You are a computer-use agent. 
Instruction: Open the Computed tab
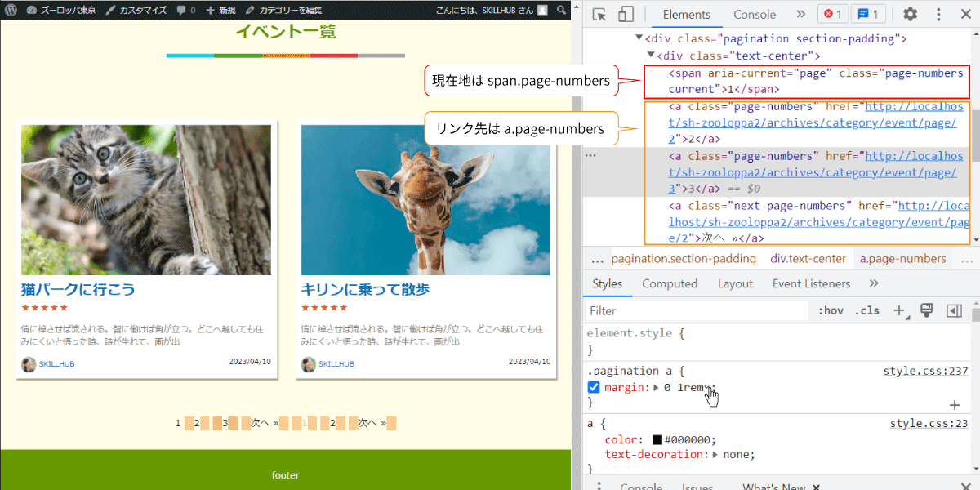click(x=670, y=283)
